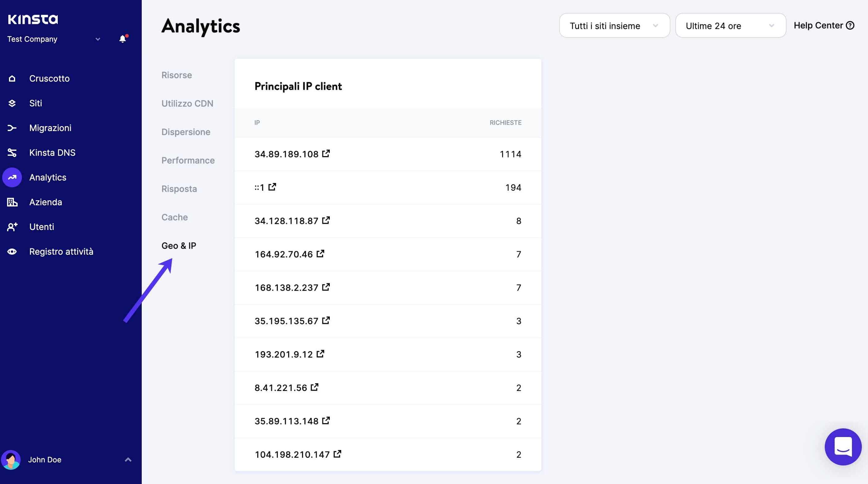
Task: Open external link icon for ::1
Action: [272, 187]
